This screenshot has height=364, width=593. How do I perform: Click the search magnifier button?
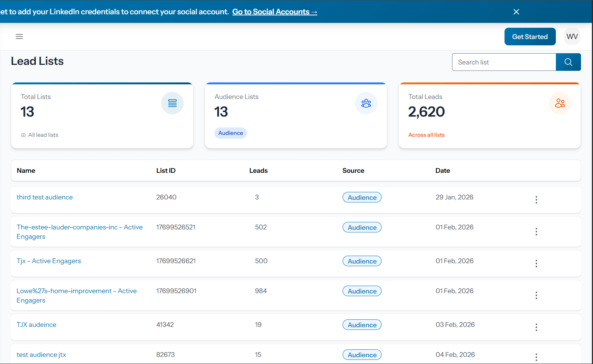click(568, 62)
